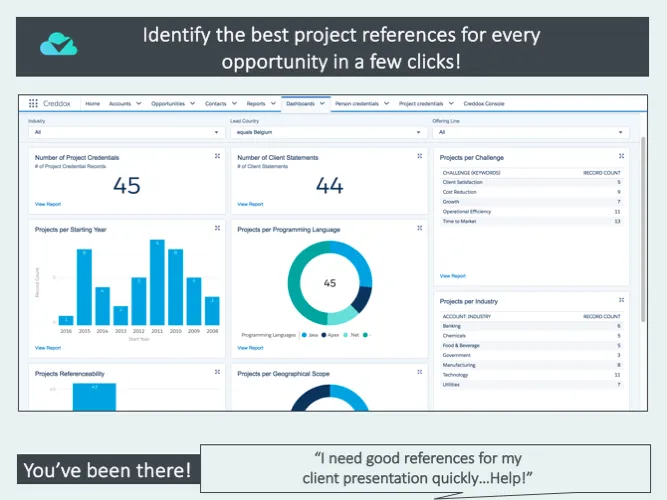Click the dashboard vertical scrollbar
667x500 pixels.
[643, 230]
